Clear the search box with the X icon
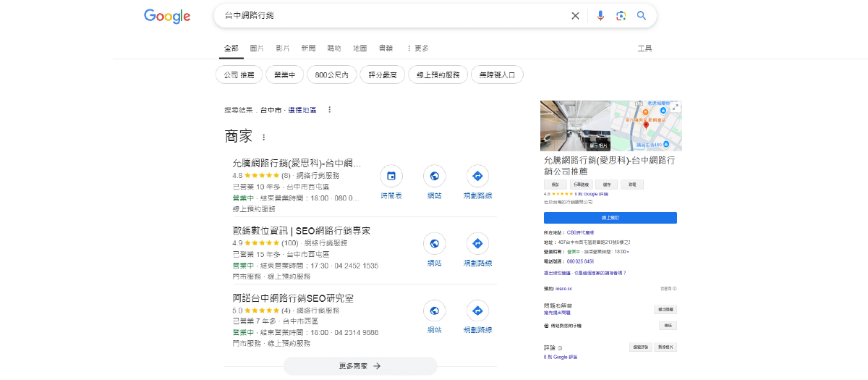The height and width of the screenshot is (380, 868). pyautogui.click(x=575, y=16)
